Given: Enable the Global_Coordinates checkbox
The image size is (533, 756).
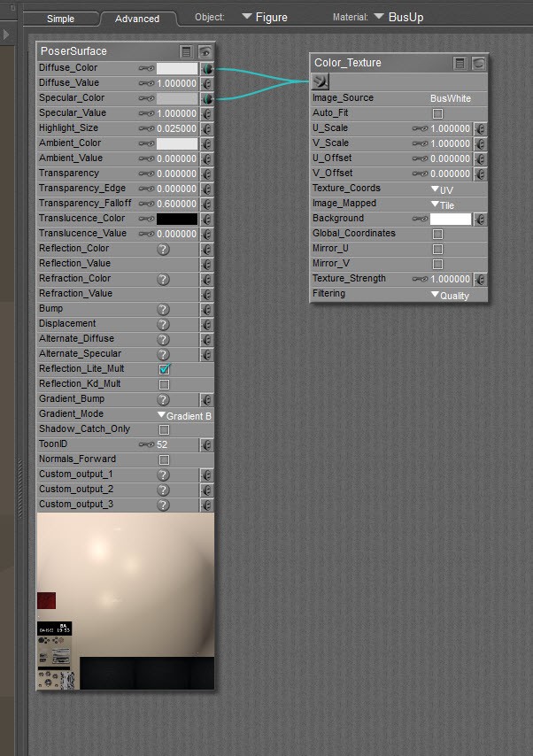Looking at the screenshot, I should point(437,235).
